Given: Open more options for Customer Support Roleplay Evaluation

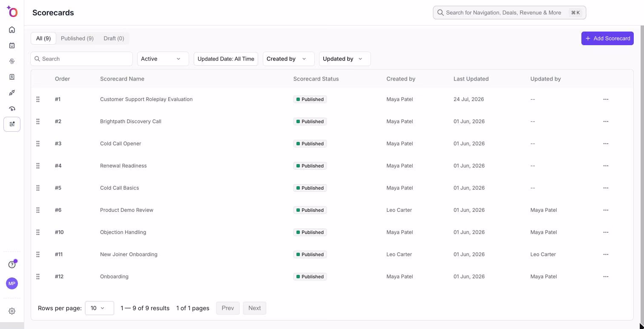Looking at the screenshot, I should (x=606, y=99).
